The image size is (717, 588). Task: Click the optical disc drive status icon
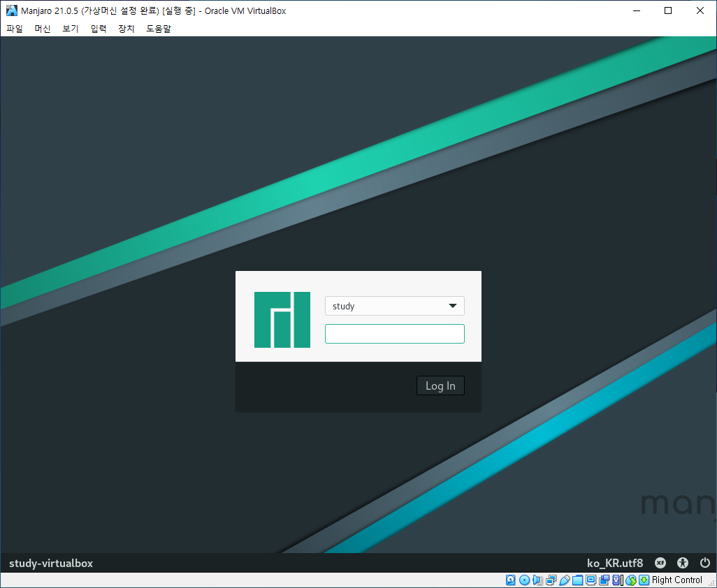click(525, 580)
